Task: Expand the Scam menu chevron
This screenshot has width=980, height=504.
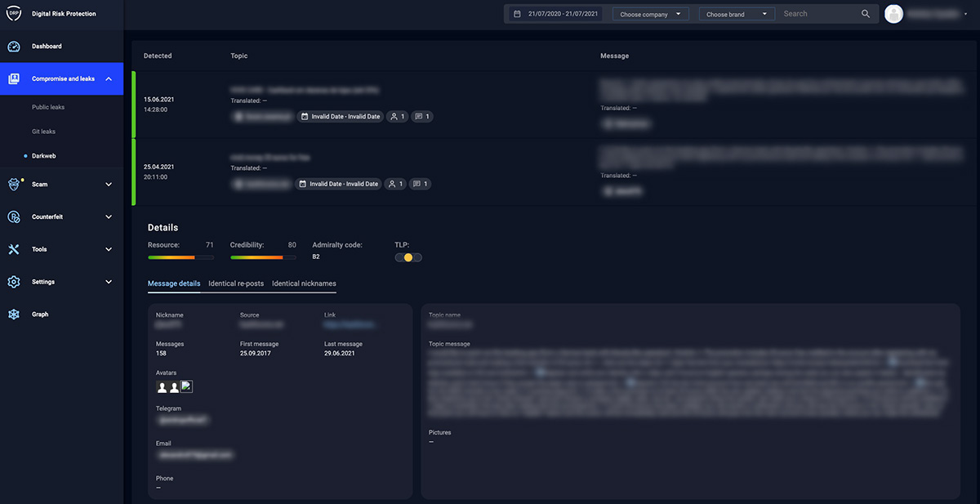Action: [109, 185]
